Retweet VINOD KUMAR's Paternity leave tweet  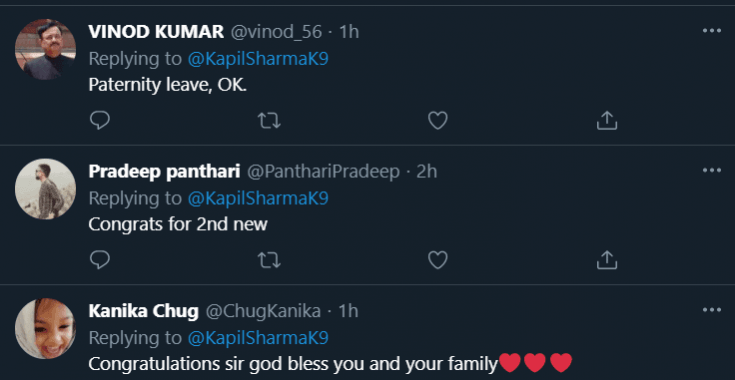(x=269, y=120)
